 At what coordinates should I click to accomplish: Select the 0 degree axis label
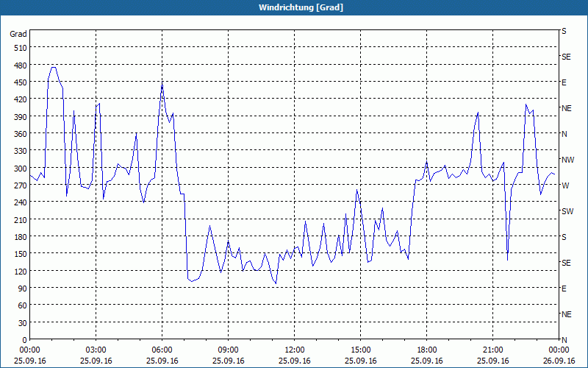tap(25, 340)
